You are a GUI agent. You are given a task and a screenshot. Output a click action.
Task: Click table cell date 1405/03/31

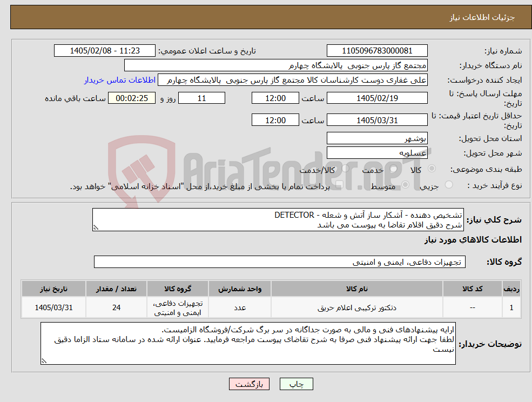tap(53, 307)
